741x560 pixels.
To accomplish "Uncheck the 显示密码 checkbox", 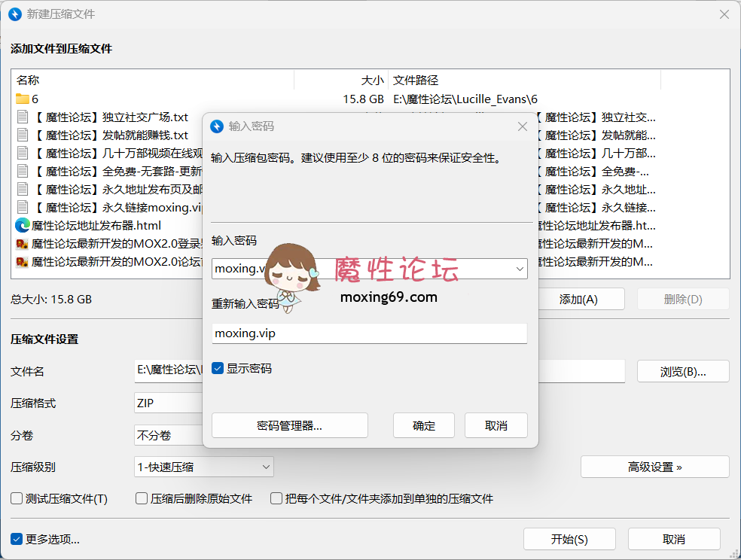I will click(x=218, y=368).
